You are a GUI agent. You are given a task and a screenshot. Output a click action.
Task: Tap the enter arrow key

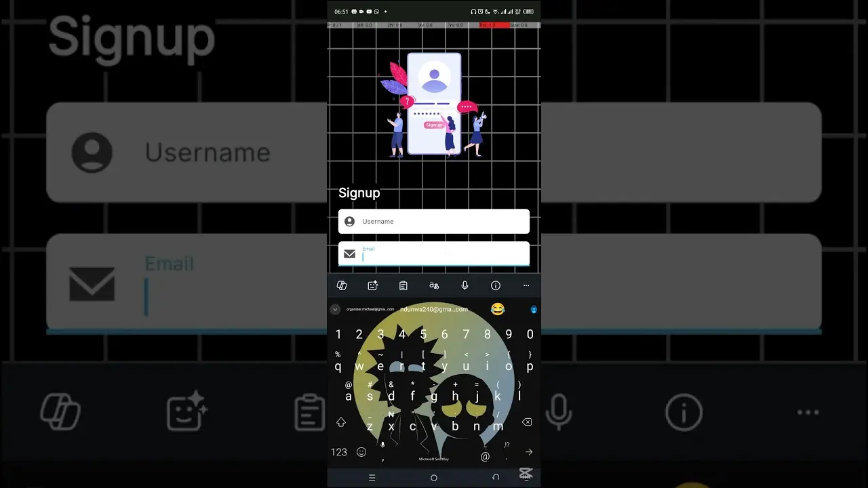click(x=529, y=452)
